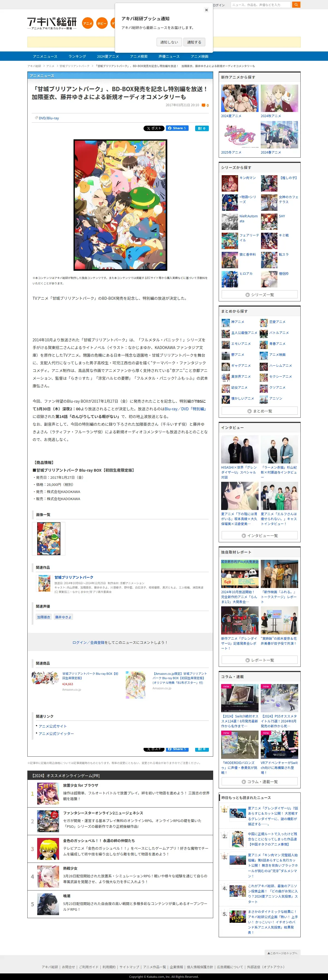Open 恋愛アニメ summary icon link
This screenshot has width=328, height=980.
pyautogui.click(x=264, y=323)
